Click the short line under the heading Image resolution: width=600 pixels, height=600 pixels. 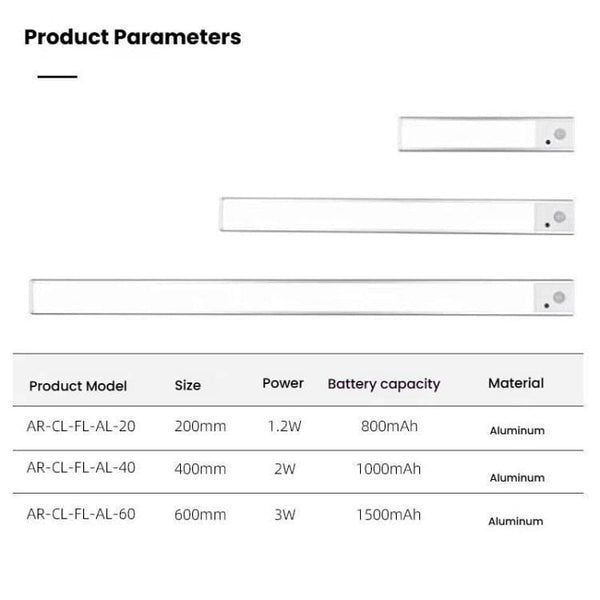pos(57,77)
